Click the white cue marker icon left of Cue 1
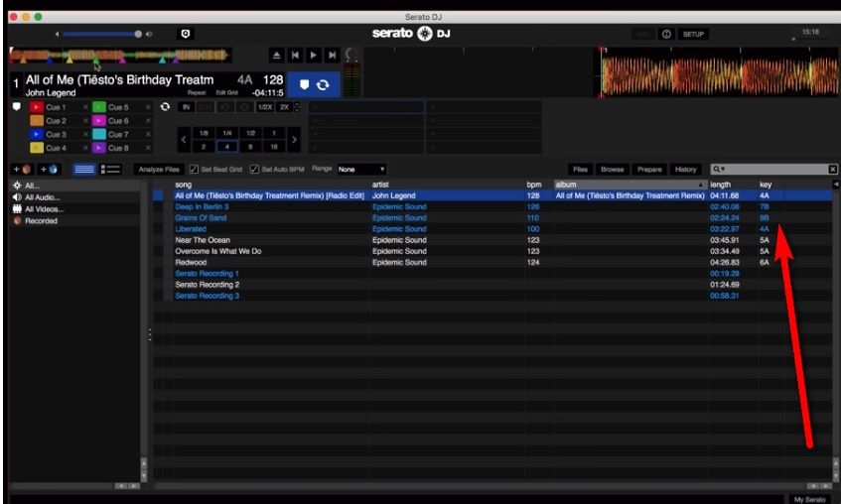The image size is (841, 504). (17, 107)
